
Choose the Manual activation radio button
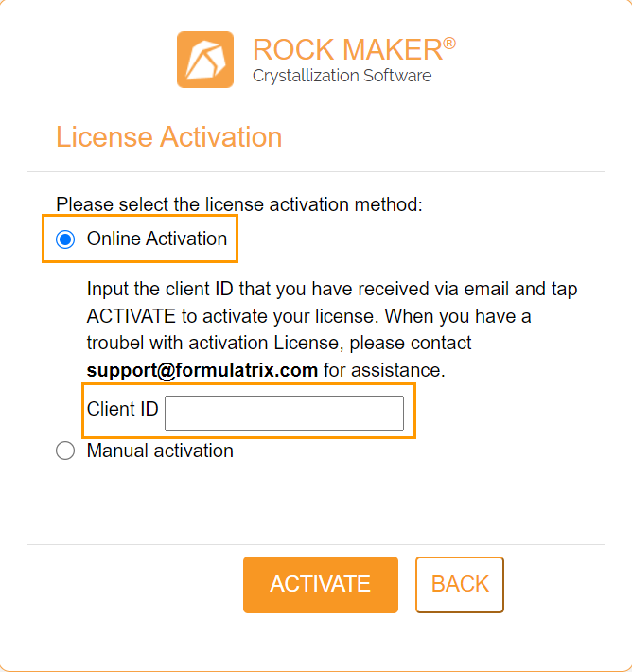65,451
